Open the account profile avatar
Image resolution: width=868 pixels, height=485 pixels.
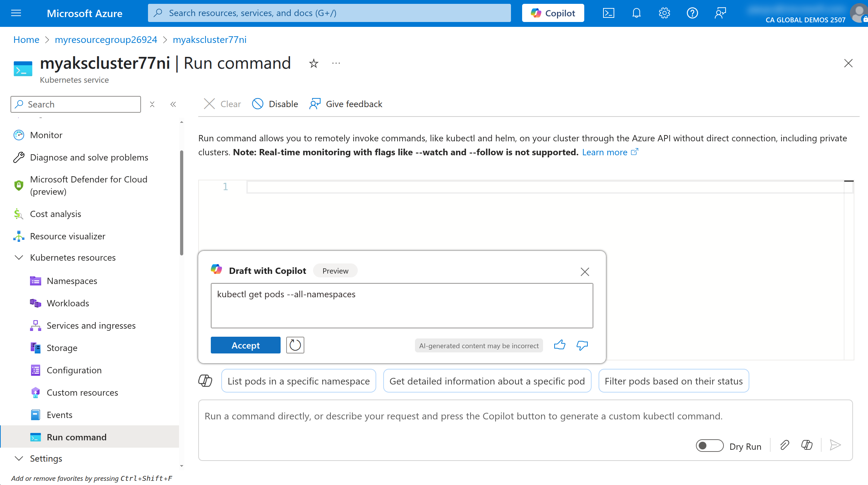859,13
